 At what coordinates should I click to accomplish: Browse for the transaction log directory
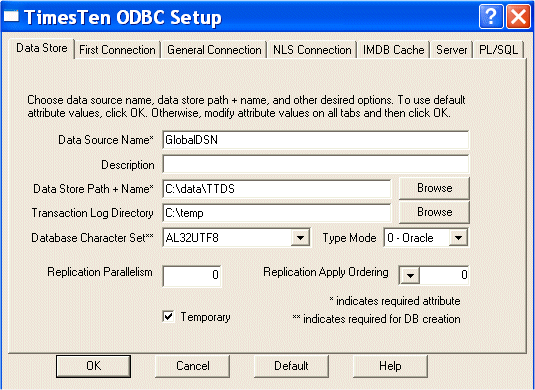(434, 212)
